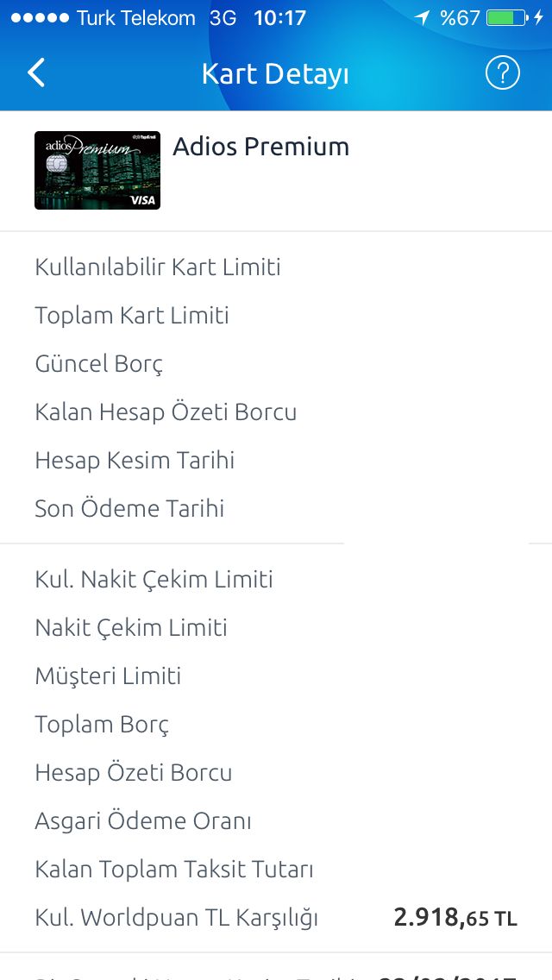
Task: Select the Toplam Borç row
Action: (x=276, y=725)
